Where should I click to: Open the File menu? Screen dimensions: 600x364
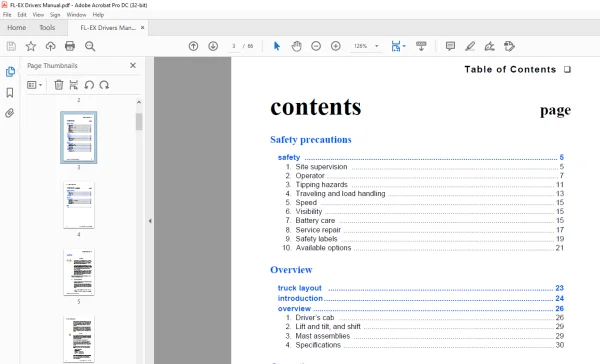tap(7, 15)
